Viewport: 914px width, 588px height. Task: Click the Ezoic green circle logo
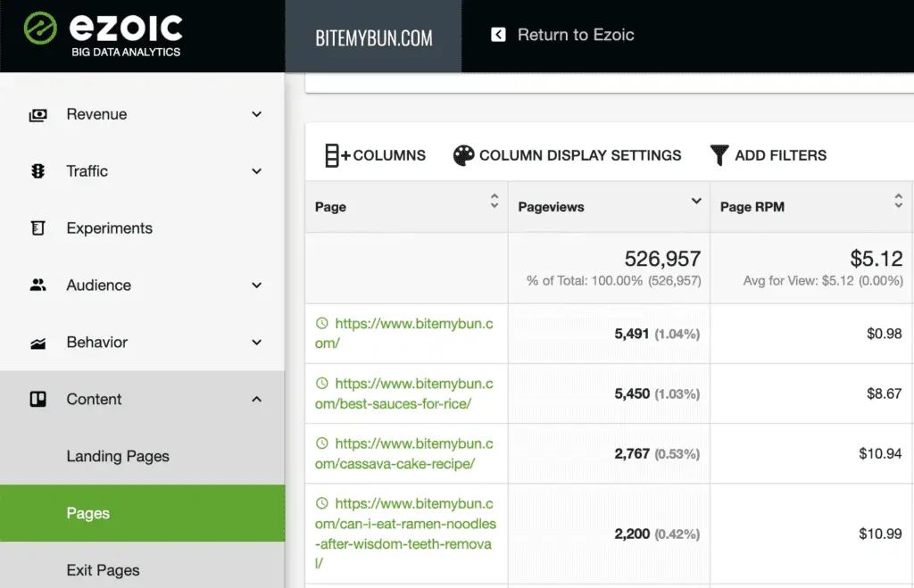point(40,28)
